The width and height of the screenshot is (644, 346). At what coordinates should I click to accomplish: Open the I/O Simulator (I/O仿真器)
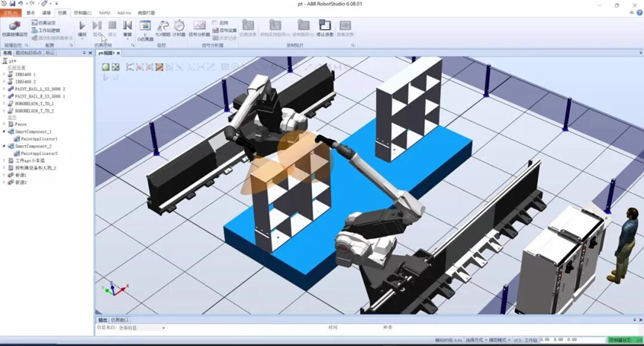[x=145, y=31]
